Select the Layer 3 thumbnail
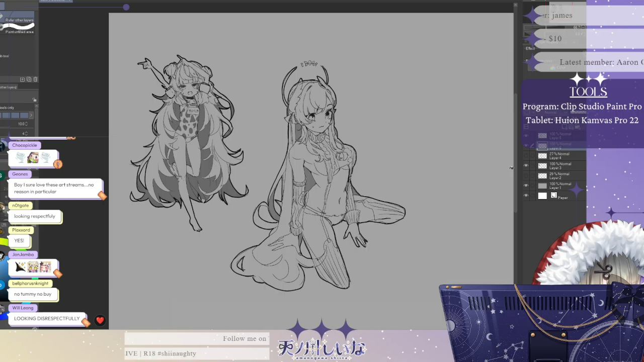Viewport: 644px width, 362px height. click(542, 166)
